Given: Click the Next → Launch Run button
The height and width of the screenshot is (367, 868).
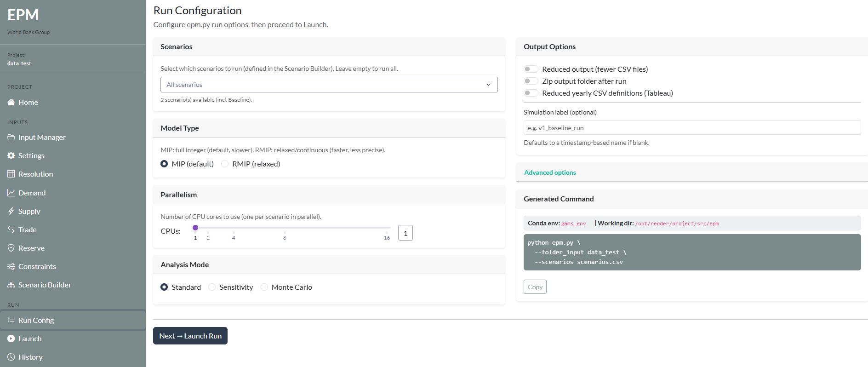Looking at the screenshot, I should (x=190, y=336).
